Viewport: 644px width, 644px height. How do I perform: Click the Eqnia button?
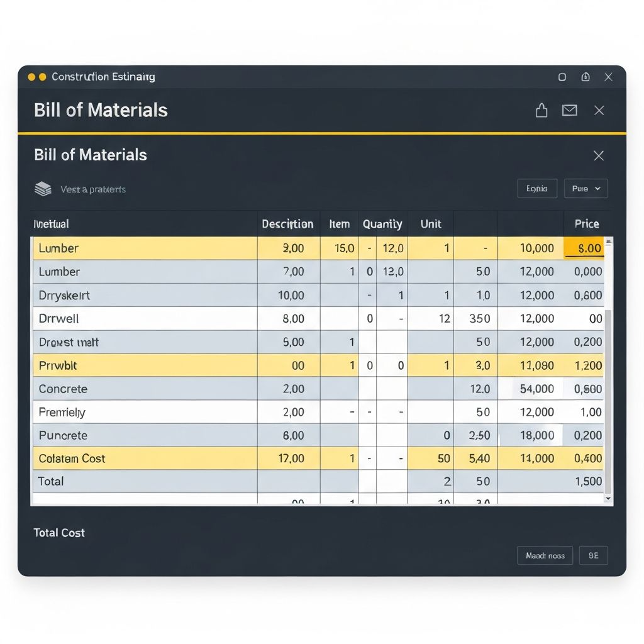(x=536, y=189)
